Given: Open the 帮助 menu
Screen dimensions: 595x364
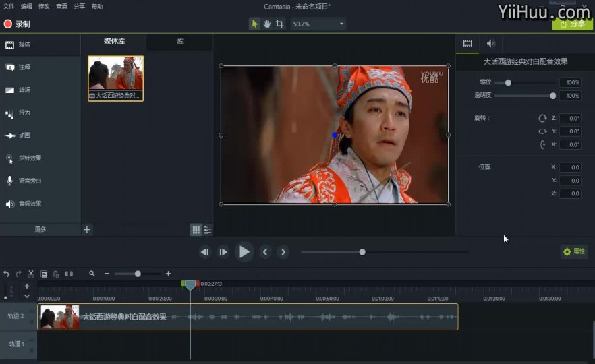Looking at the screenshot, I should coord(97,7).
